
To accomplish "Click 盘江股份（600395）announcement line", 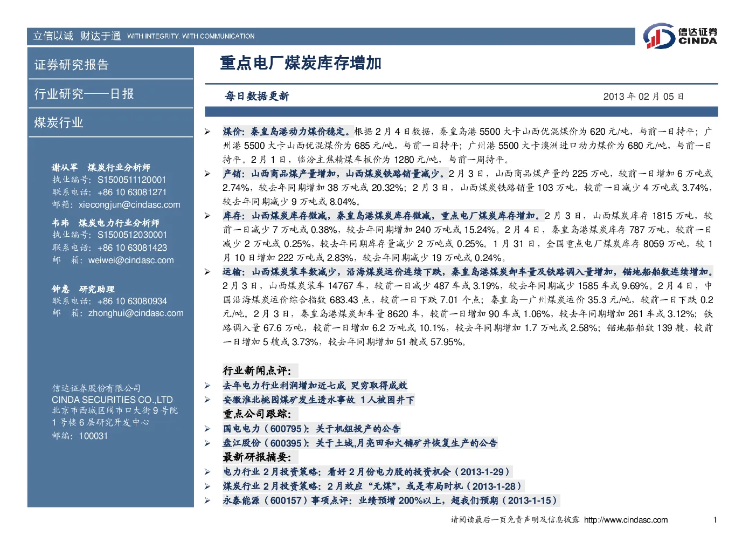I will 360,443.
